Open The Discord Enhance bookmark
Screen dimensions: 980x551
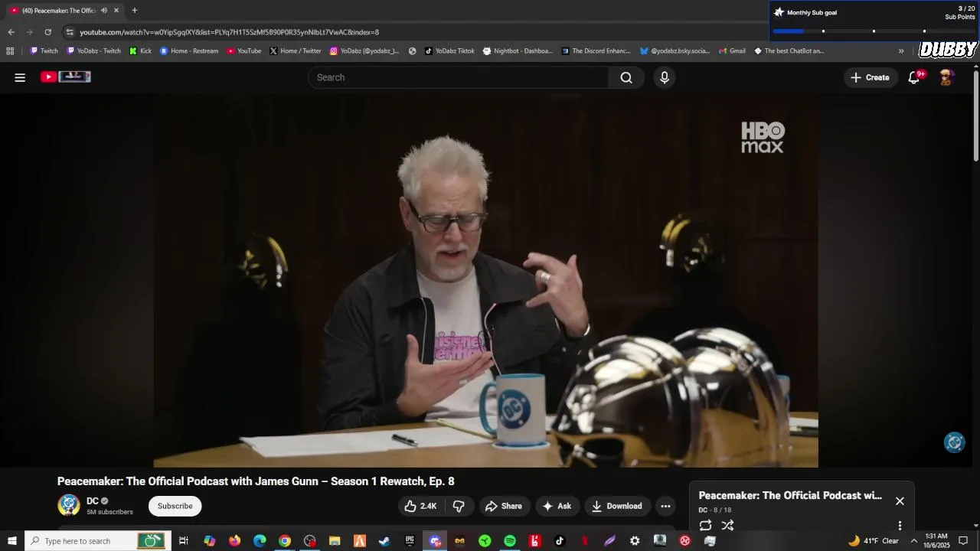tap(596, 51)
